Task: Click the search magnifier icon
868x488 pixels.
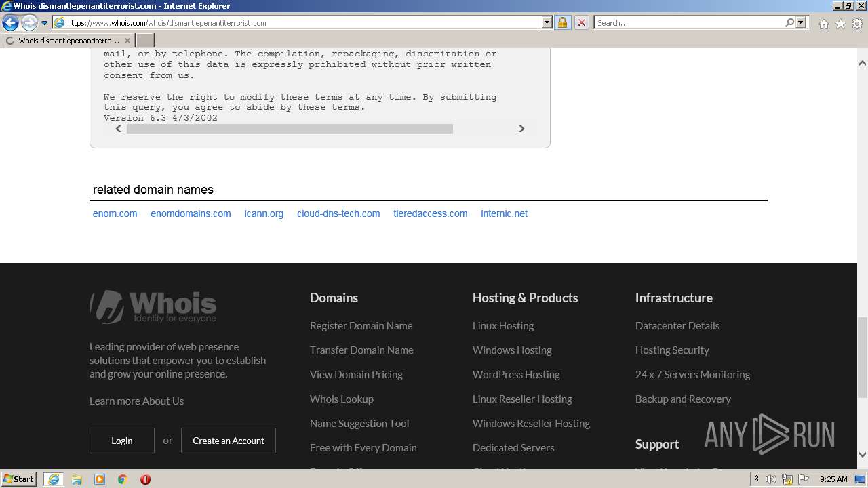Action: 789,23
